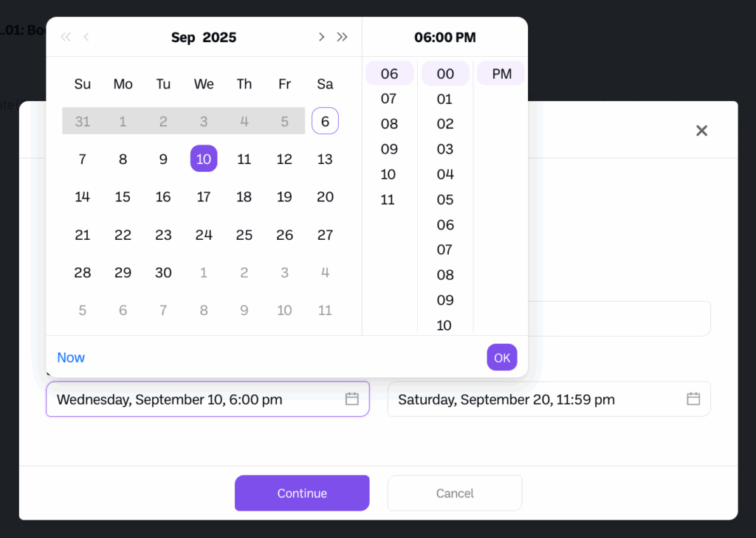Close the dialog with X icon

click(x=701, y=131)
